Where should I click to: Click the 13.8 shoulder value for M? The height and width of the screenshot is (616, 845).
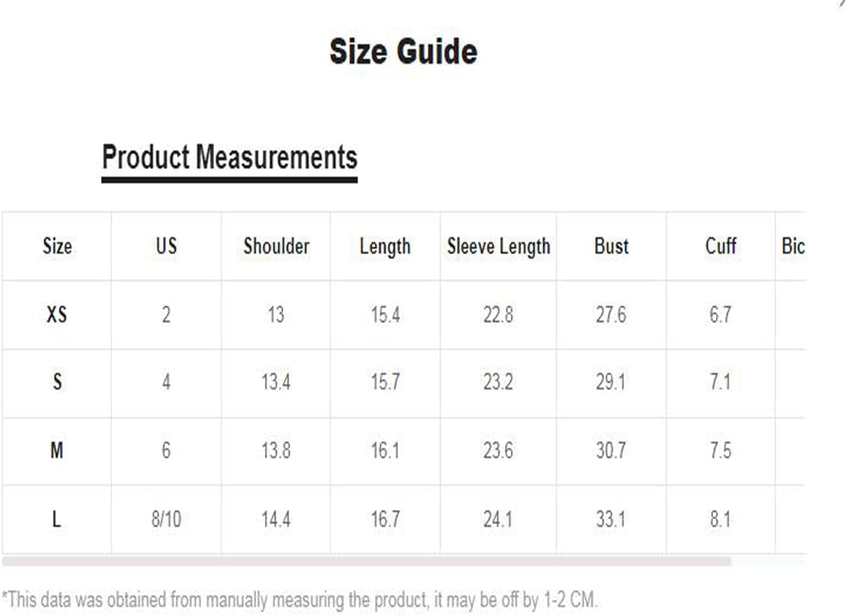(x=276, y=451)
